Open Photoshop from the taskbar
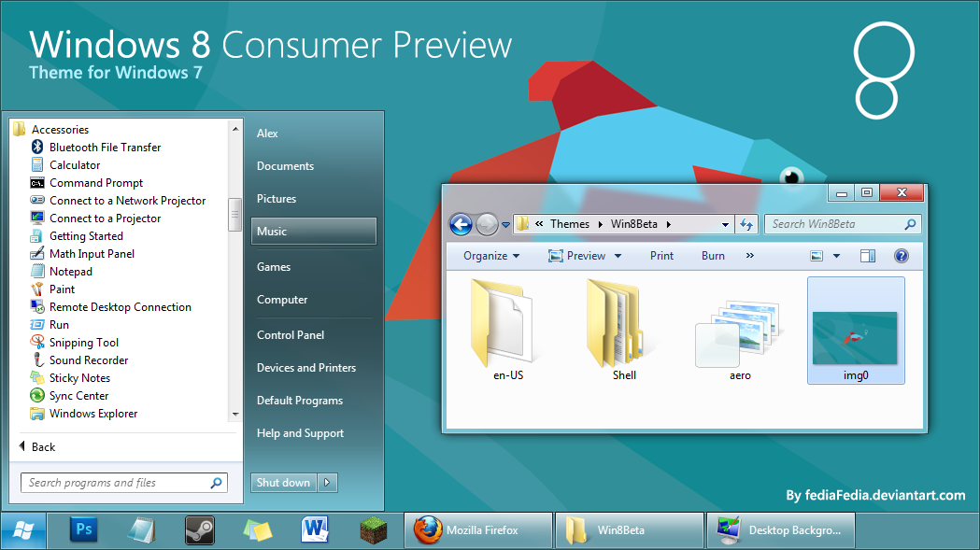Viewport: 980px width, 550px height. click(84, 530)
